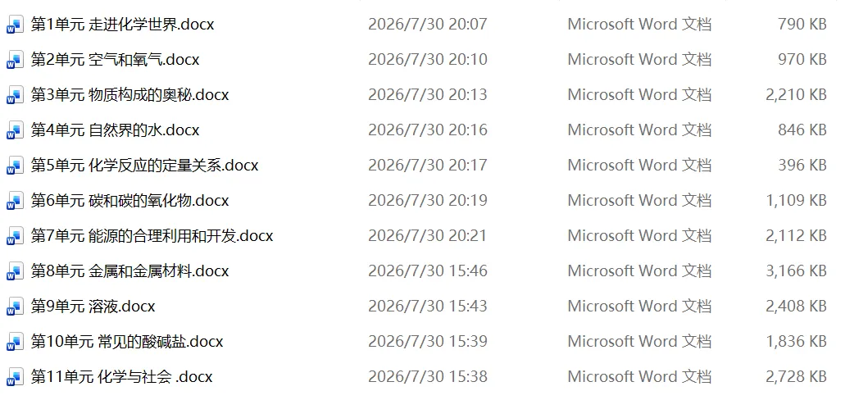Select the Word icon for 第2单元 空气和氧气.docx

point(15,61)
